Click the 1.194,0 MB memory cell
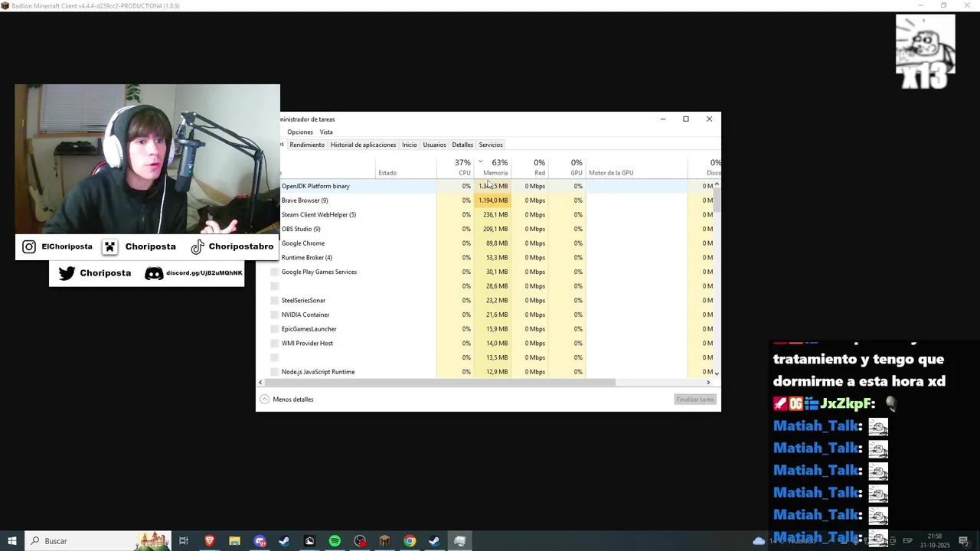The image size is (980, 551). click(493, 201)
